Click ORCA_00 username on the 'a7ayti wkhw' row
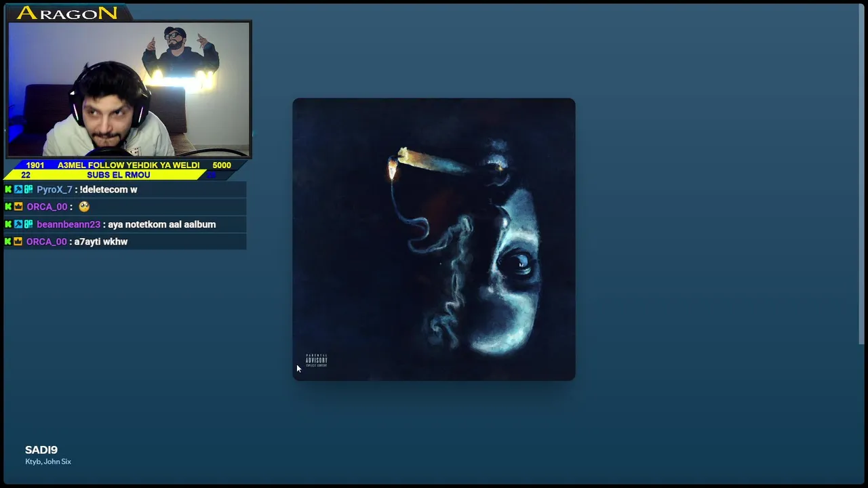868x488 pixels. click(x=47, y=241)
